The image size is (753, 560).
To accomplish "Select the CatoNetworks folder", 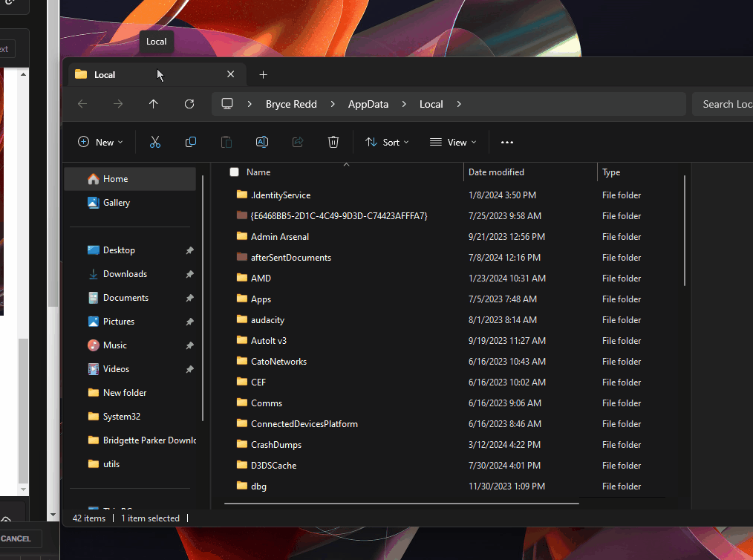I will 278,361.
